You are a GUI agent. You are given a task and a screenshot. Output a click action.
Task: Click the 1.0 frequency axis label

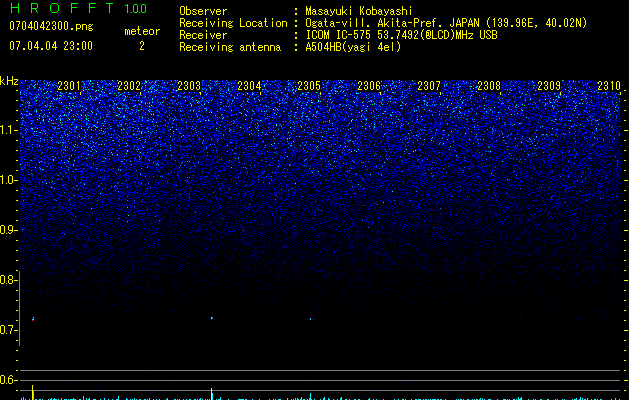click(8, 180)
